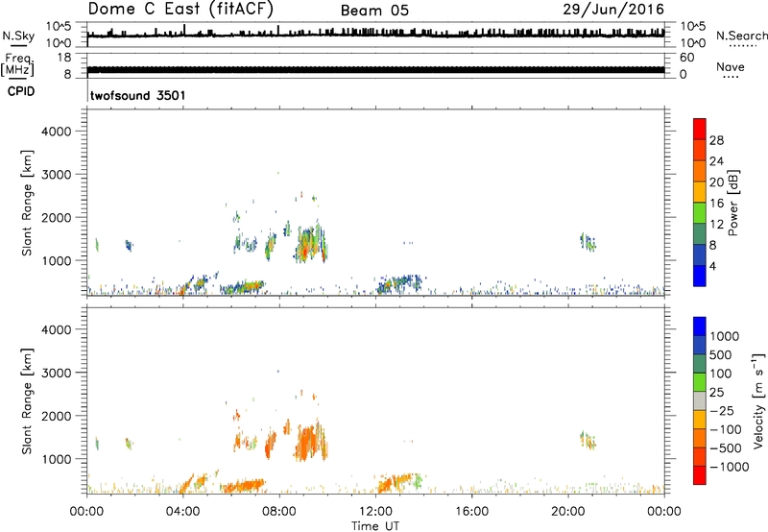The width and height of the screenshot is (768, 532).
Task: Click the "Slant Range [km]" label of power panel
Action: (27, 203)
